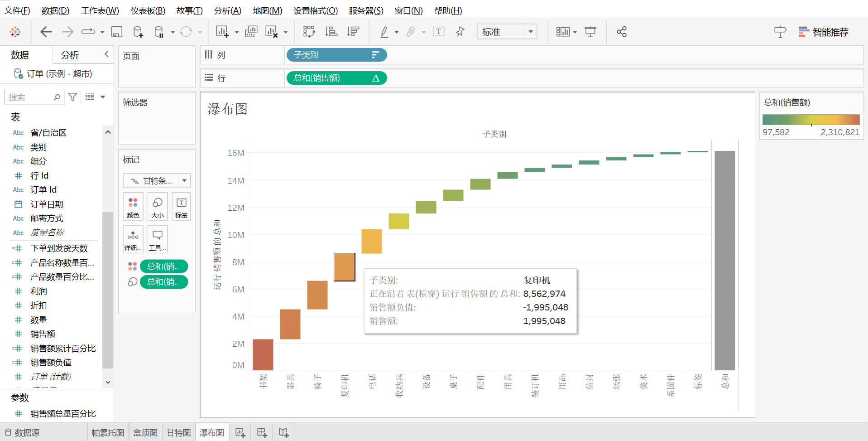Open the 分析(A) menu

[228, 10]
